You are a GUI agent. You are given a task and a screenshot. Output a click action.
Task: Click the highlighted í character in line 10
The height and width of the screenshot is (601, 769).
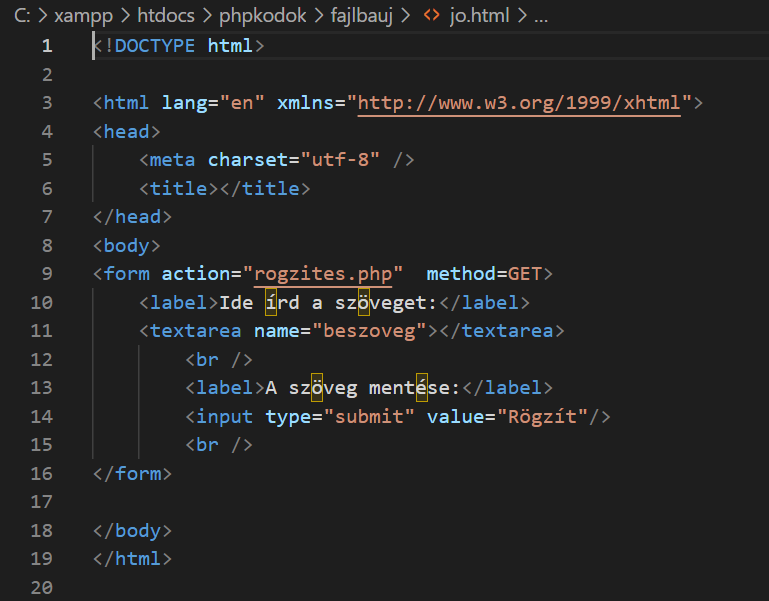[272, 303]
